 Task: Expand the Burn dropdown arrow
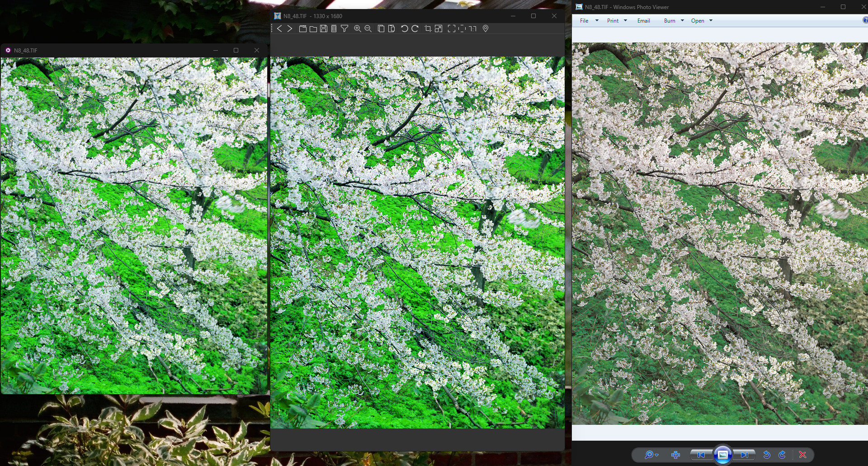pos(682,21)
